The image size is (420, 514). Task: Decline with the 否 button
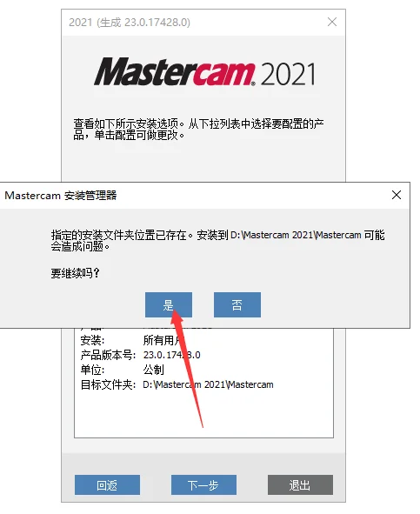pyautogui.click(x=237, y=305)
